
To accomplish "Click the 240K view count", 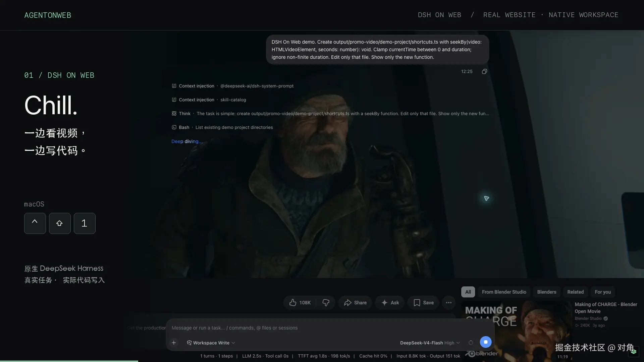I will point(585,325).
